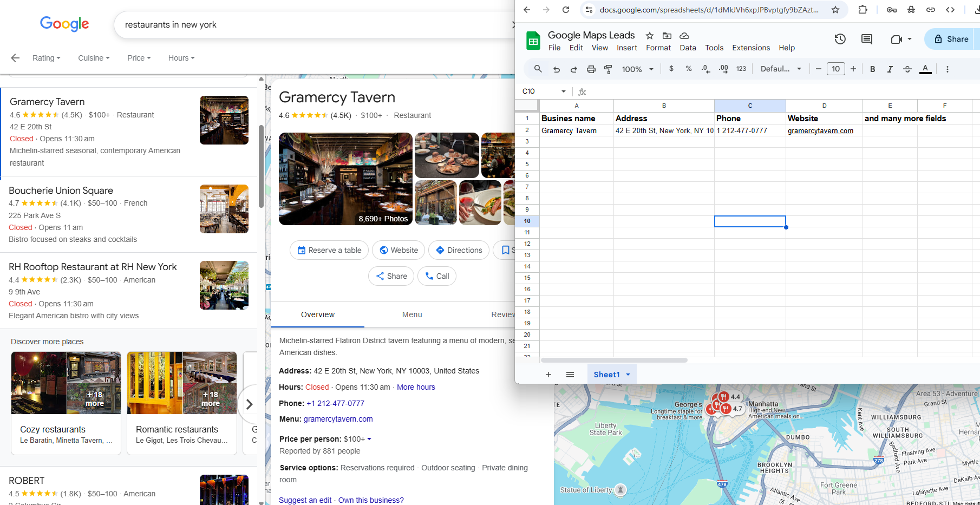Decrease decimal places

pos(705,69)
